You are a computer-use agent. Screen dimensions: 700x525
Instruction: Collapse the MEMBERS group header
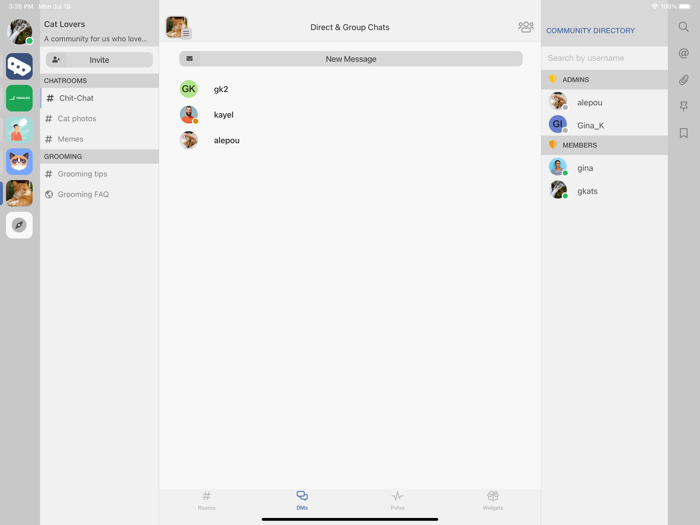(604, 145)
